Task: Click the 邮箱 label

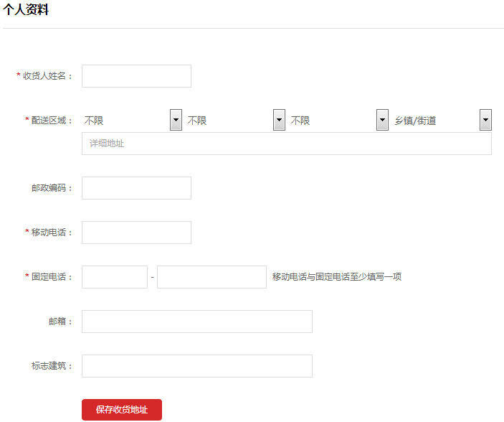Action: pyautogui.click(x=60, y=322)
